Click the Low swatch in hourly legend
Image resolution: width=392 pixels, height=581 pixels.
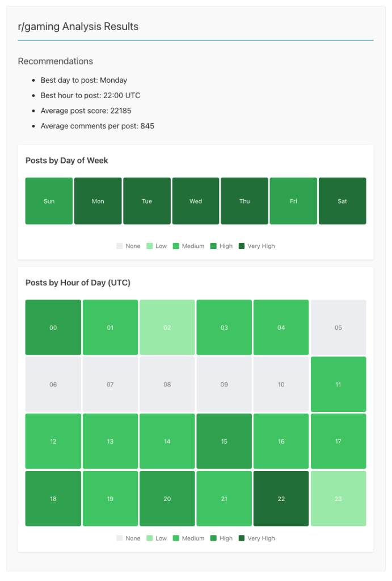(149, 538)
